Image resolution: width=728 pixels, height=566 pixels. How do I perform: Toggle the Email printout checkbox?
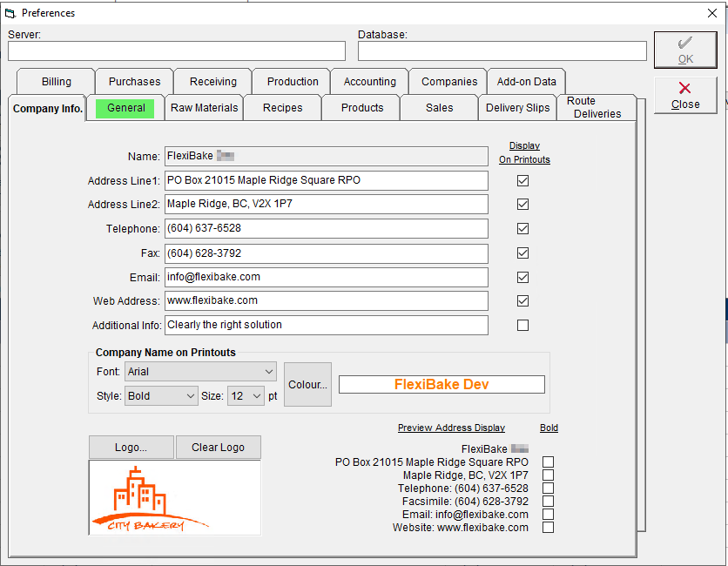point(522,277)
